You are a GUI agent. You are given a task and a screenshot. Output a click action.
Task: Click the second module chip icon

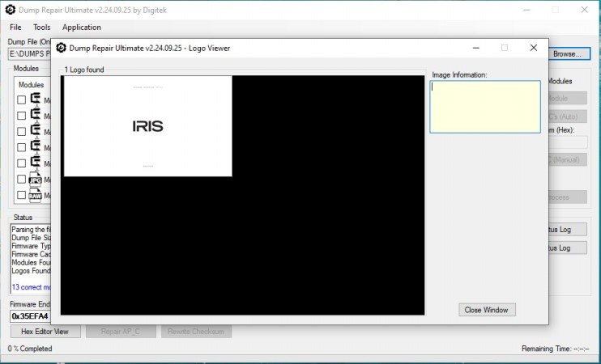[x=36, y=115]
